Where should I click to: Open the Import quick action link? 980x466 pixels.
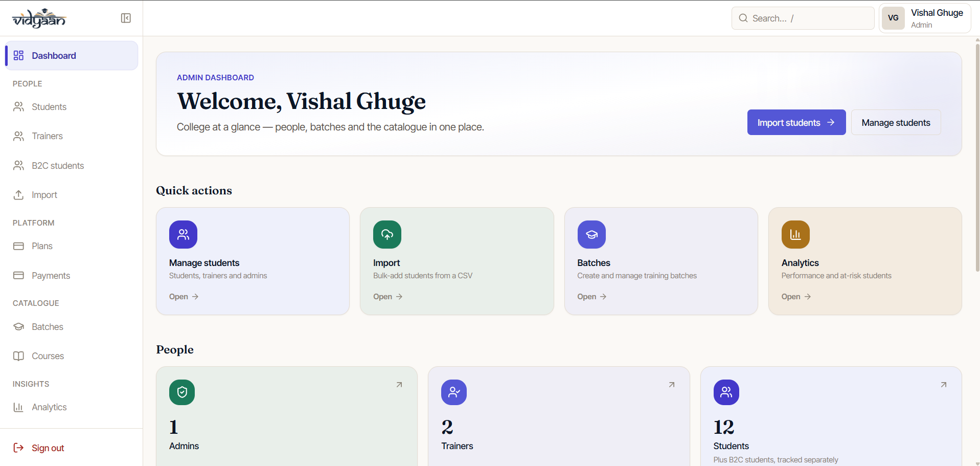click(388, 297)
